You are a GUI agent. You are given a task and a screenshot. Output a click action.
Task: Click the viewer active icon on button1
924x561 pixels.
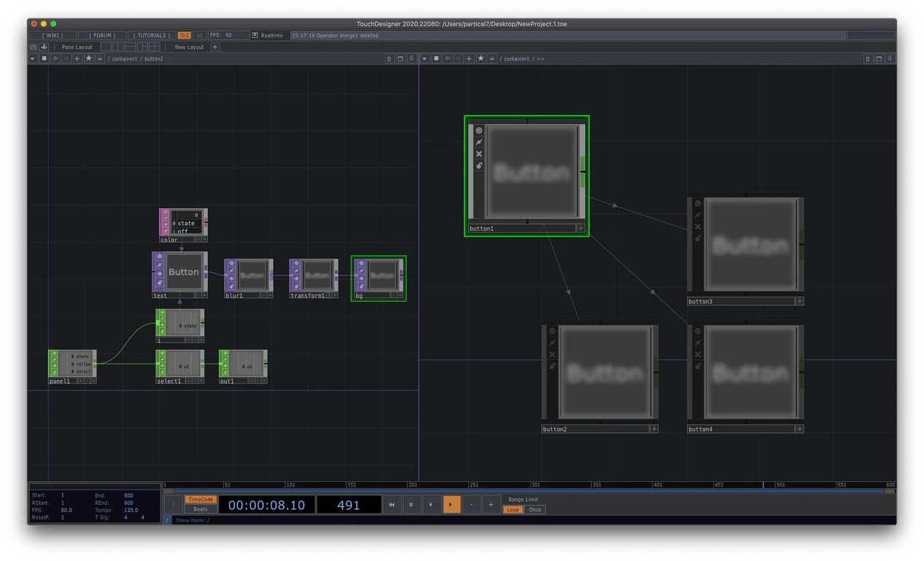[479, 131]
